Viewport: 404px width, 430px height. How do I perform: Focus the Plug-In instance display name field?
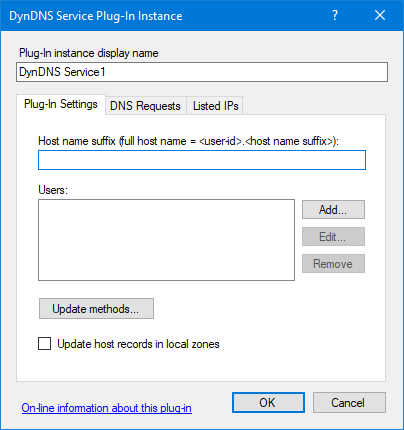(202, 72)
